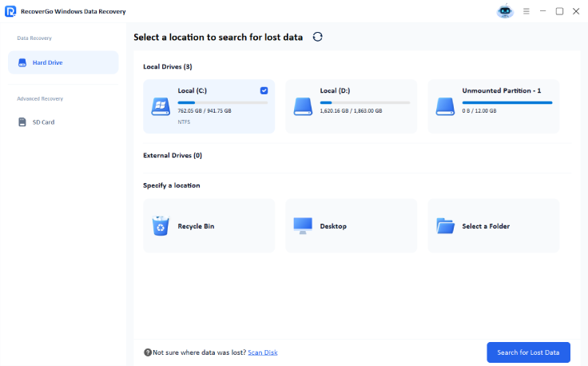
Task: Click the Advanced Recovery sidebar label
Action: click(40, 98)
